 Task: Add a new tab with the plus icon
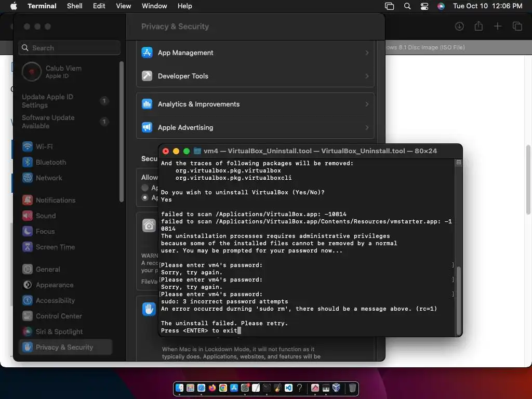click(498, 26)
